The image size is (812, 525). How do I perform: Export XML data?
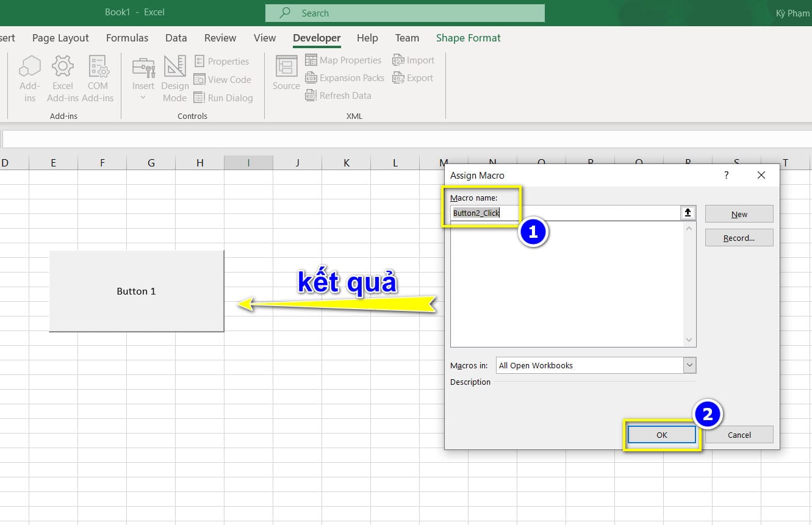click(x=413, y=77)
